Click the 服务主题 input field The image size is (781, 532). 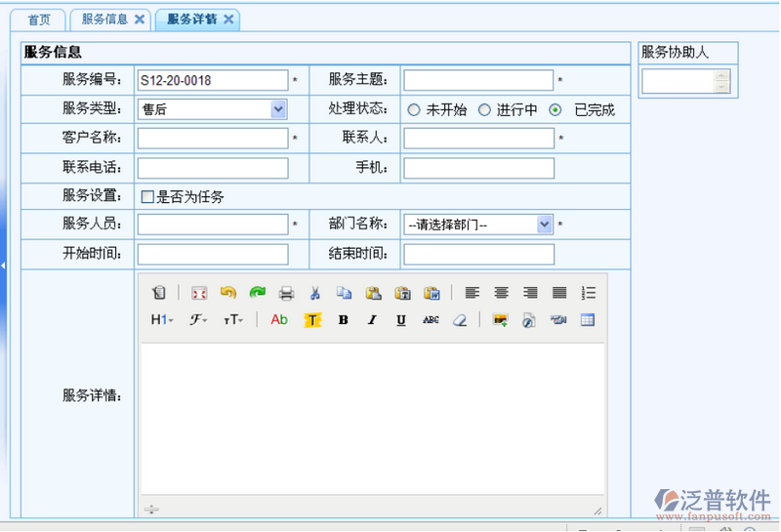[477, 80]
